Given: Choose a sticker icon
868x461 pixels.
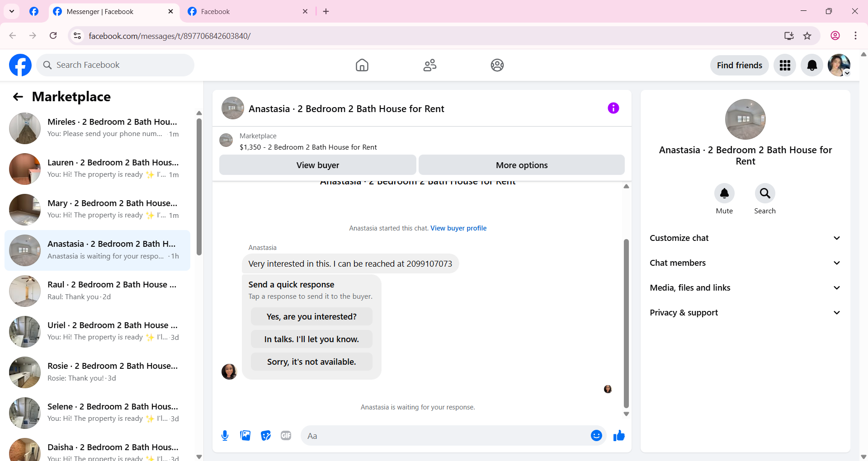Looking at the screenshot, I should point(266,436).
